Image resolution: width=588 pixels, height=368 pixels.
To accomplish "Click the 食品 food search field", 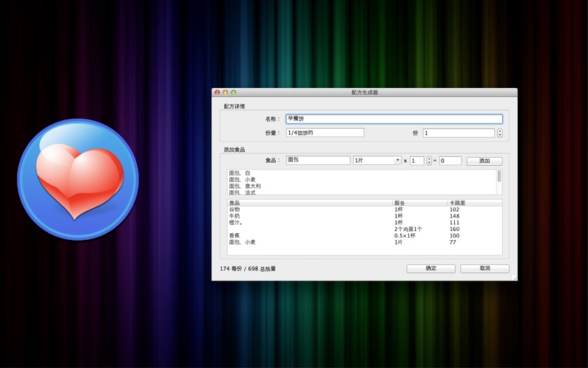I will [318, 160].
